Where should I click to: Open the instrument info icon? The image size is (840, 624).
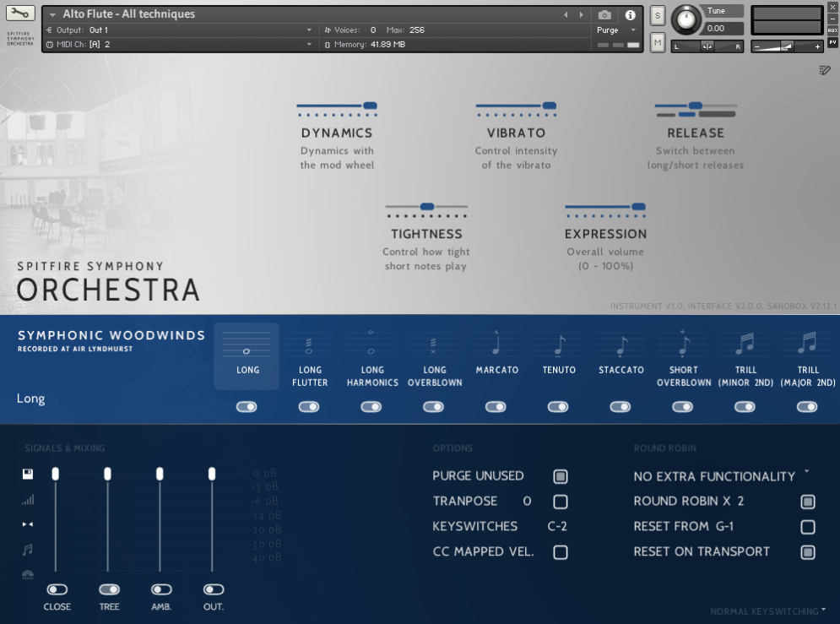(x=630, y=15)
